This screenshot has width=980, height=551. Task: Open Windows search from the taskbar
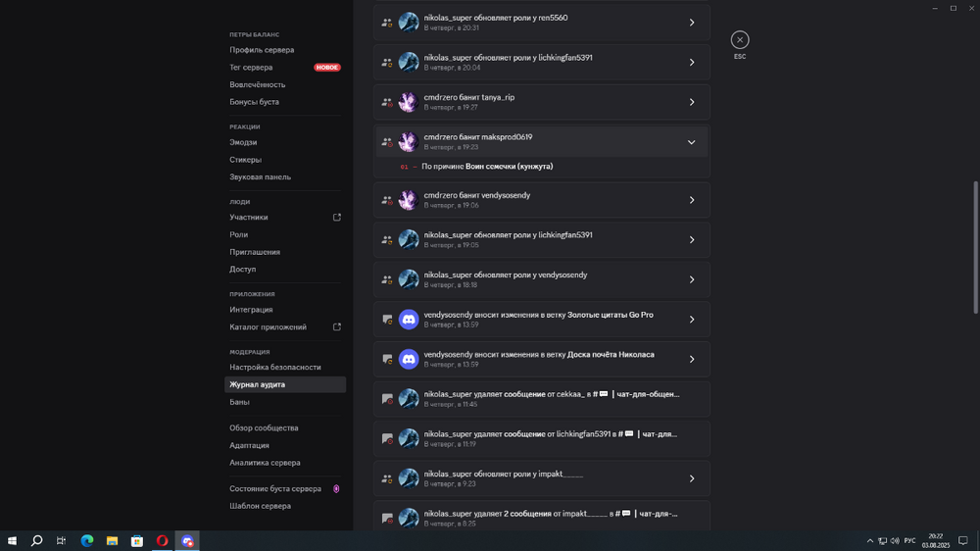tap(36, 541)
